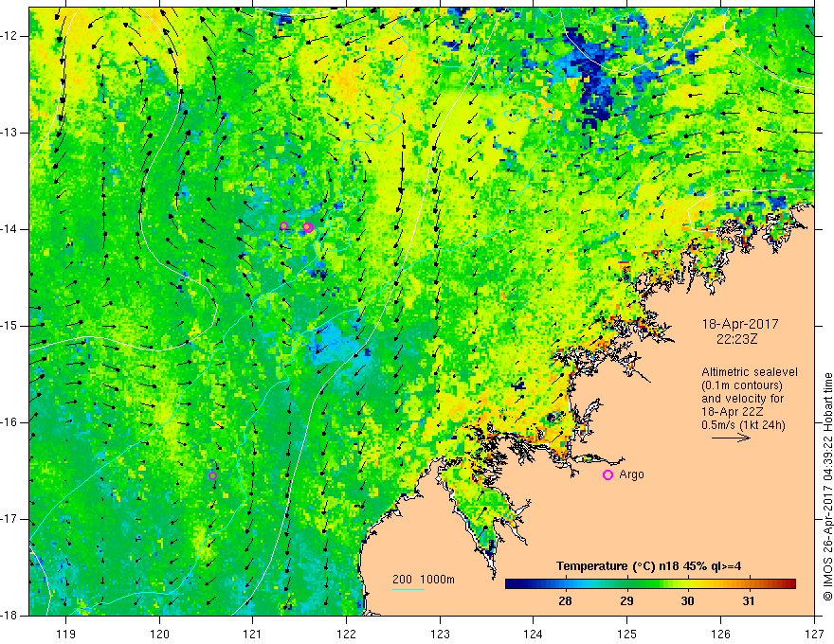Click the longitude axis label 120

(x=159, y=634)
